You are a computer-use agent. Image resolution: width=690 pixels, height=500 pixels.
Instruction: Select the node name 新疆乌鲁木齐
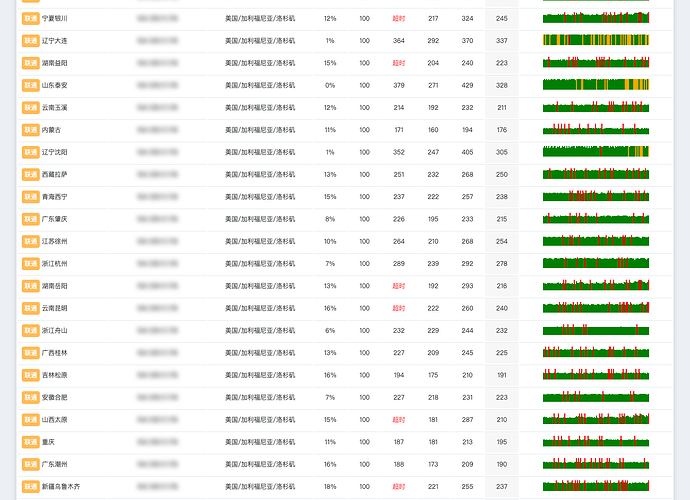[x=61, y=487]
